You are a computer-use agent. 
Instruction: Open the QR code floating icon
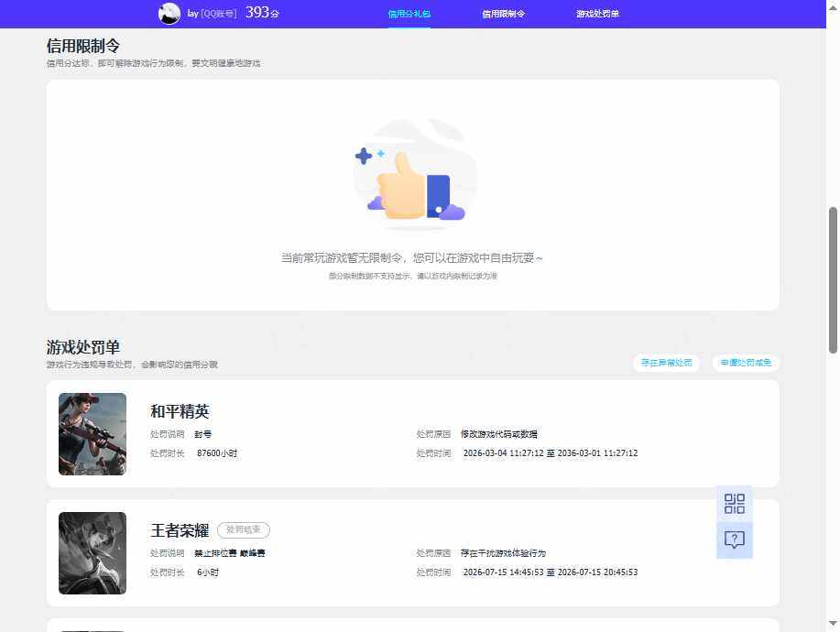click(x=734, y=504)
